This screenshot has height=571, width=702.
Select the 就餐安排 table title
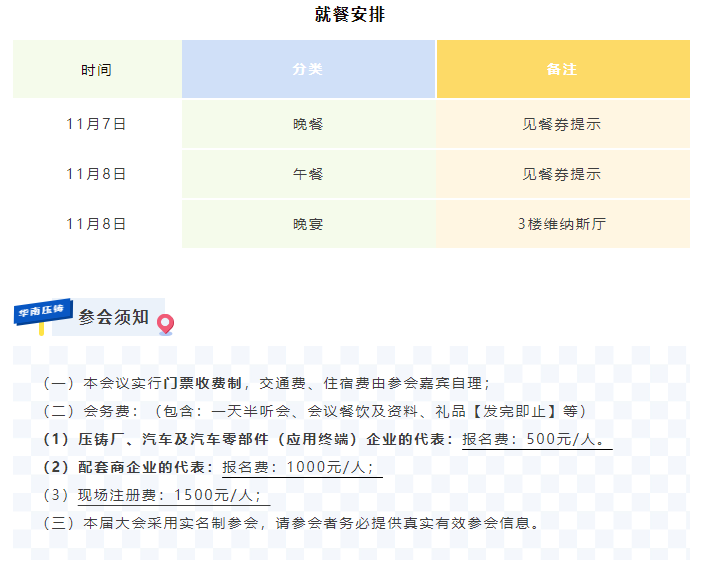(x=349, y=15)
